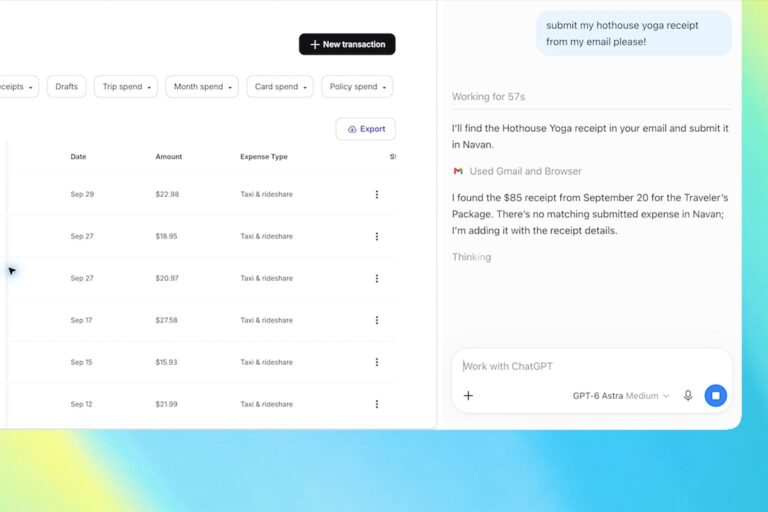The width and height of the screenshot is (768, 512).
Task: Select the Sep 17 date cell
Action: click(x=81, y=320)
